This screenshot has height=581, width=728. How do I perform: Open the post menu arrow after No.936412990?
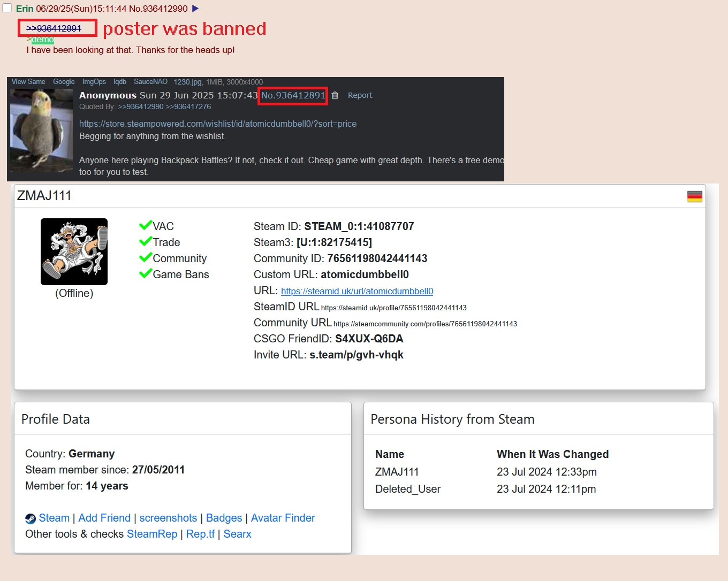[195, 9]
